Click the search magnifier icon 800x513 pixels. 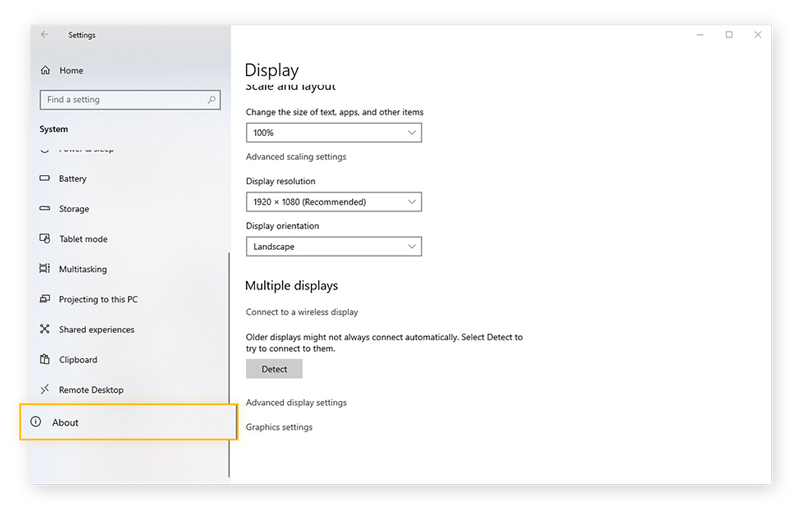point(212,100)
